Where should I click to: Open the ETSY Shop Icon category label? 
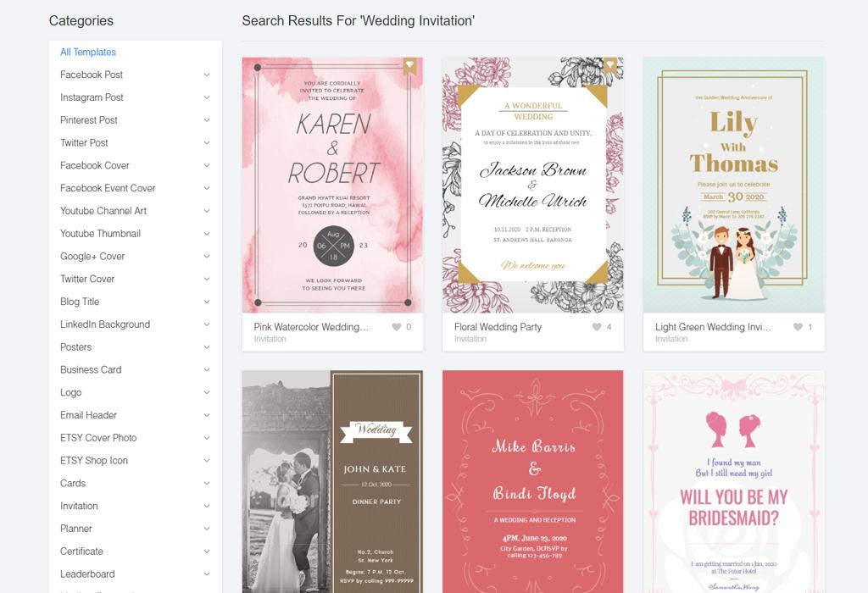coord(94,460)
